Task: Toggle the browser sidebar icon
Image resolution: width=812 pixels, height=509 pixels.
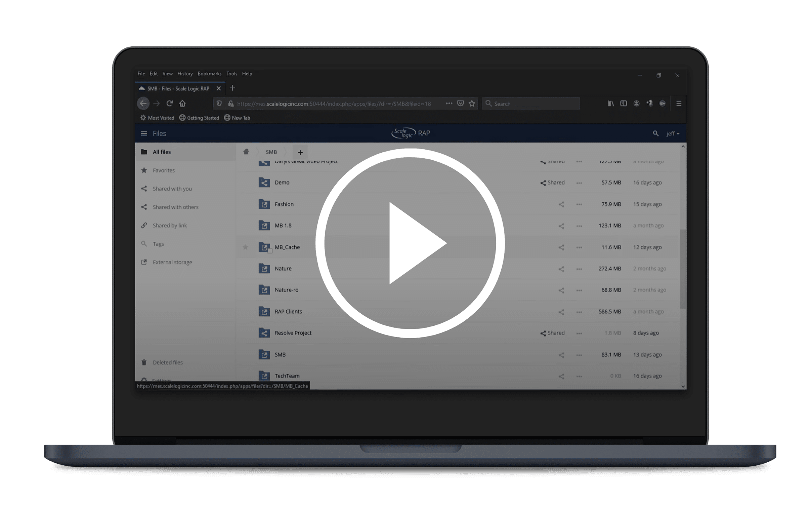Action: (x=623, y=103)
